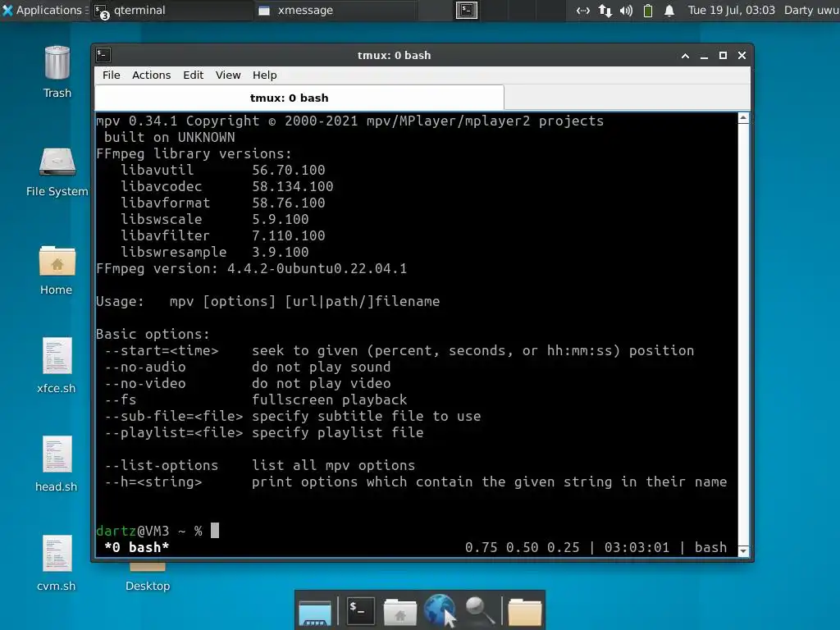
Task: Minimize the qterminal window
Action: click(704, 55)
